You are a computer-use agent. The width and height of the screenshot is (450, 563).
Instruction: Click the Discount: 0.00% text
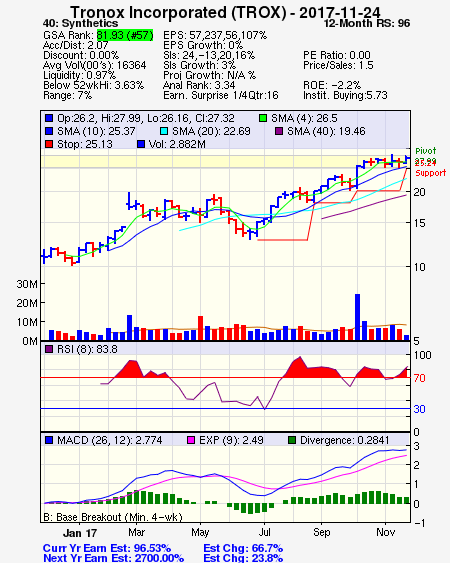click(x=81, y=55)
